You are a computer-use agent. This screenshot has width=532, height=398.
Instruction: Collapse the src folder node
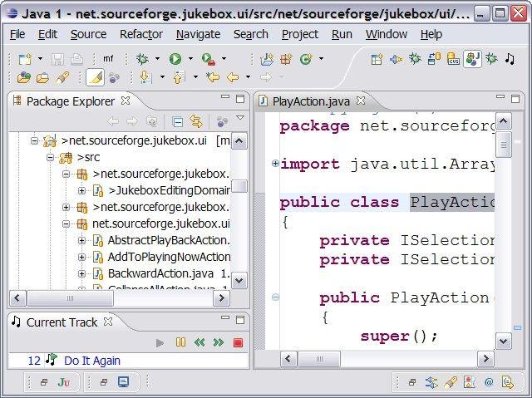[x=50, y=157]
